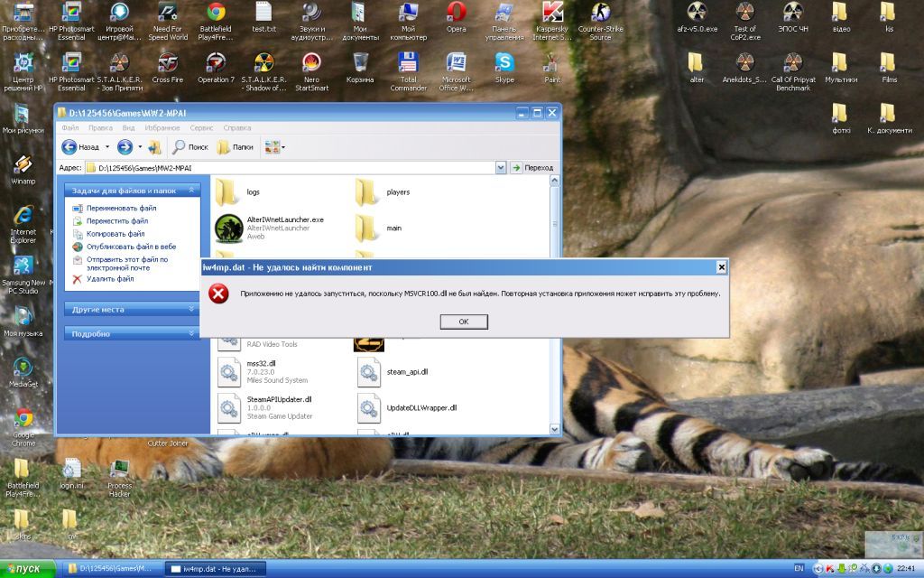Select the Call Of Pripyat Benchmark icon

[x=793, y=71]
